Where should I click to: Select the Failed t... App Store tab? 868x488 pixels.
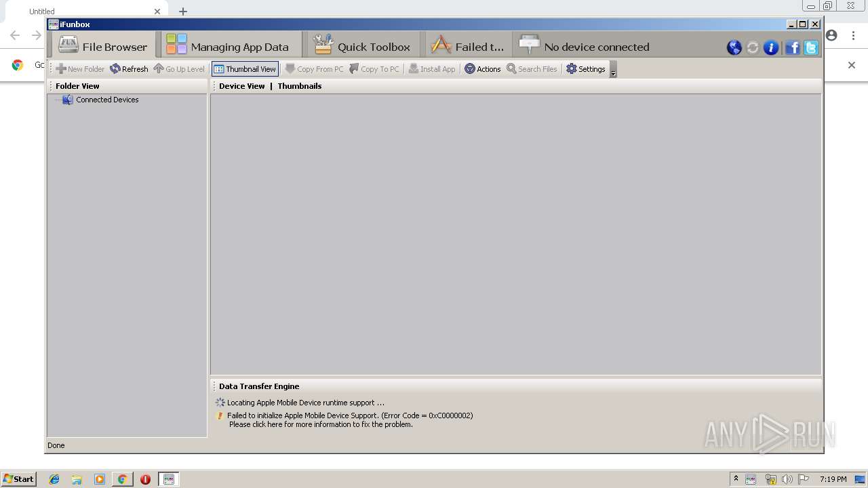pyautogui.click(x=469, y=45)
